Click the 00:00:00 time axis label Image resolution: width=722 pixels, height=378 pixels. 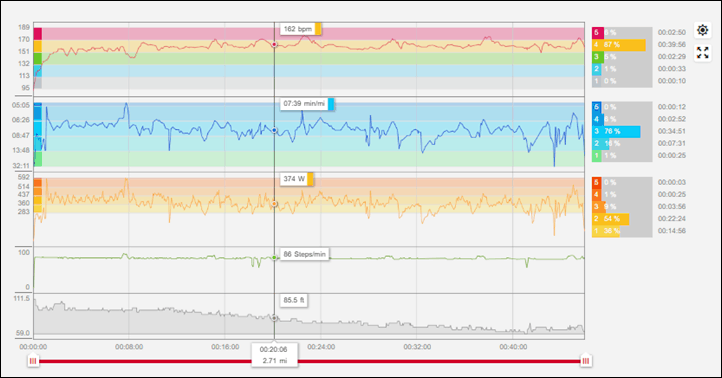pos(33,347)
